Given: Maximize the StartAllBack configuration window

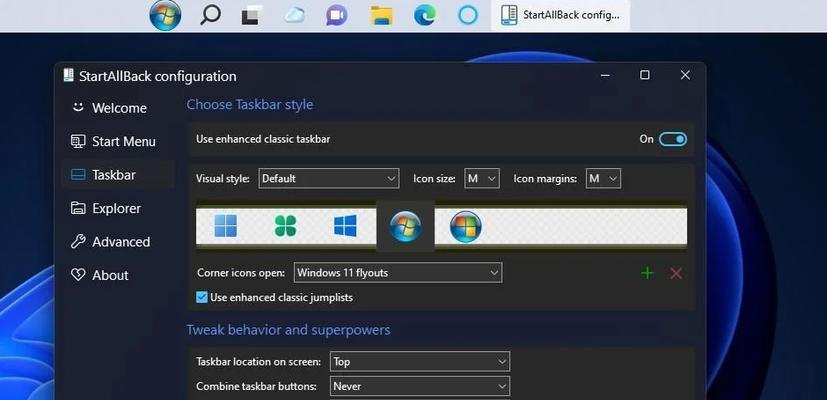Looking at the screenshot, I should point(645,75).
